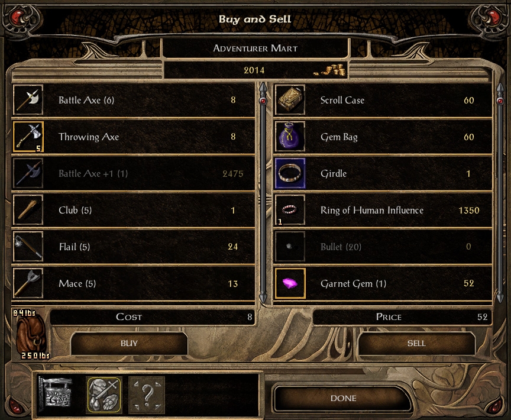Click the SELL button
This screenshot has width=511, height=420.
416,343
